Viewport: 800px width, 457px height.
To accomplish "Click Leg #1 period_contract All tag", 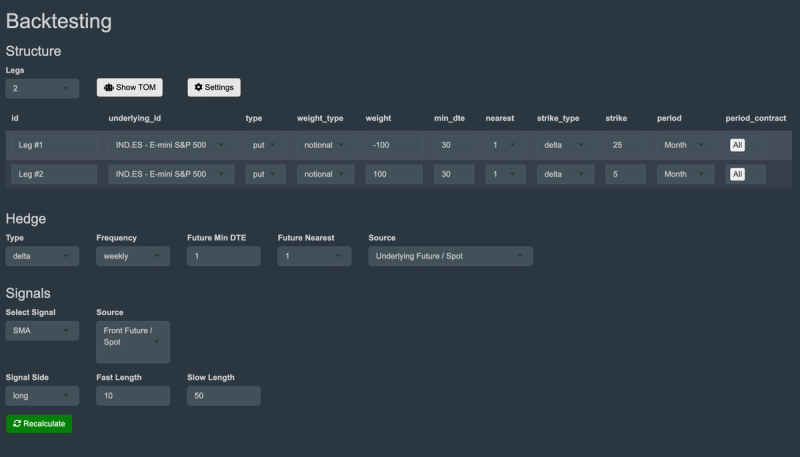I will click(737, 145).
